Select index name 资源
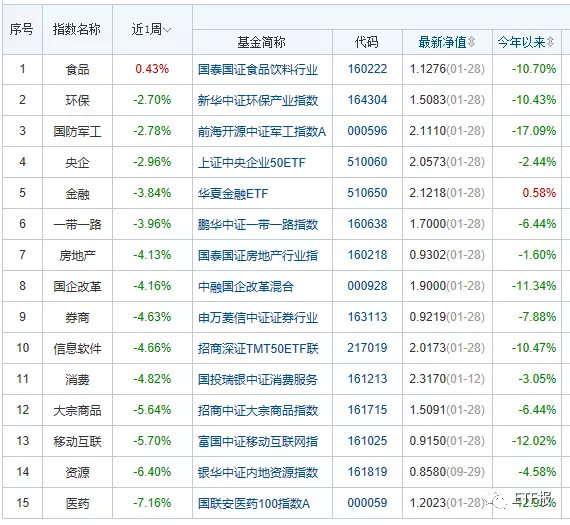This screenshot has height=525, width=570. pos(77,472)
